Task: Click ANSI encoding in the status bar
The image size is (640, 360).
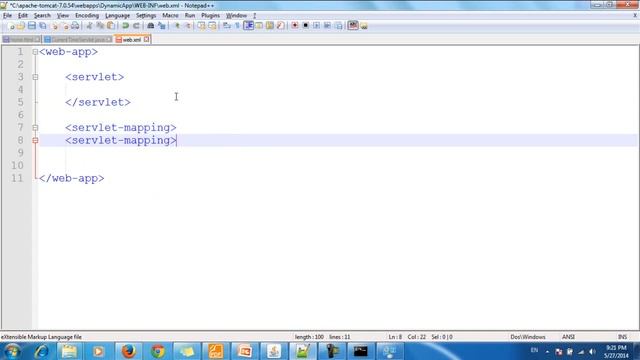Action: (x=568, y=337)
